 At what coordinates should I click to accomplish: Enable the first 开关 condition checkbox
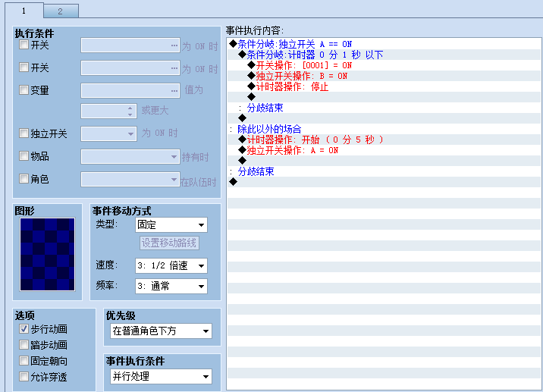[24, 45]
